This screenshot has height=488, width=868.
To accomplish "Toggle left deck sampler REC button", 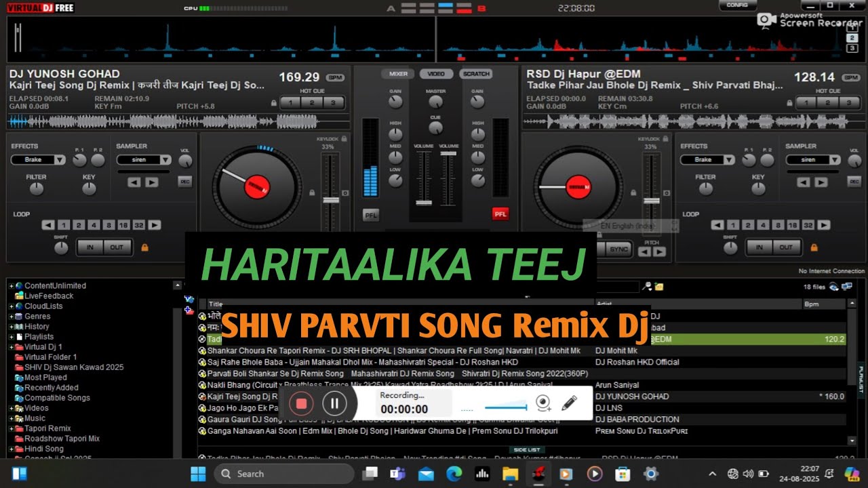I will pyautogui.click(x=185, y=182).
